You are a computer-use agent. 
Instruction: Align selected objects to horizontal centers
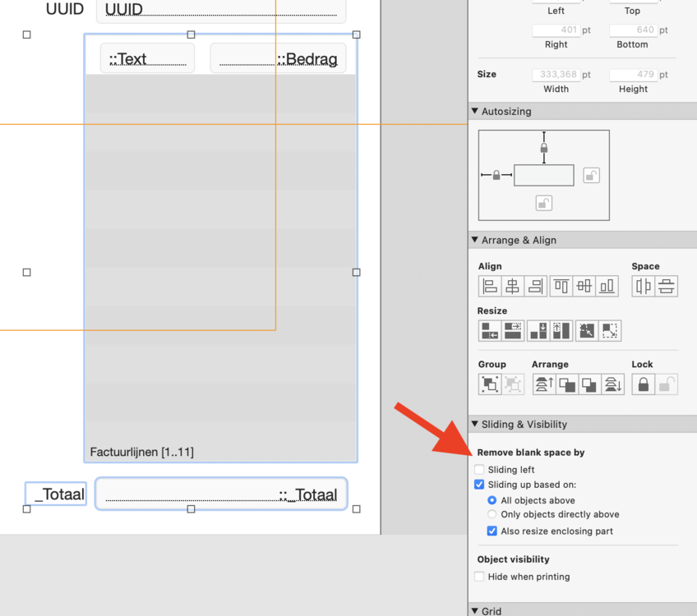tap(513, 287)
